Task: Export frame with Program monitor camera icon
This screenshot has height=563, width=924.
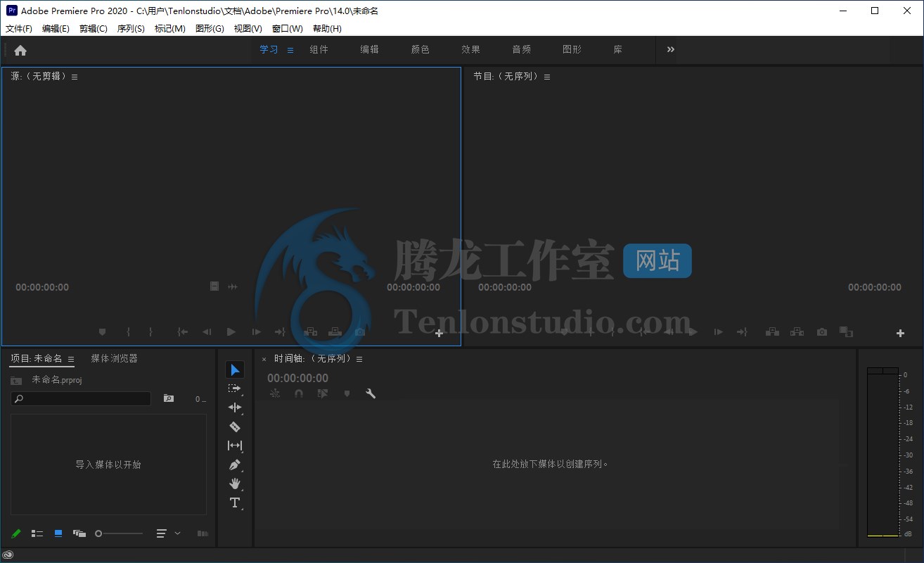Action: 821,332
